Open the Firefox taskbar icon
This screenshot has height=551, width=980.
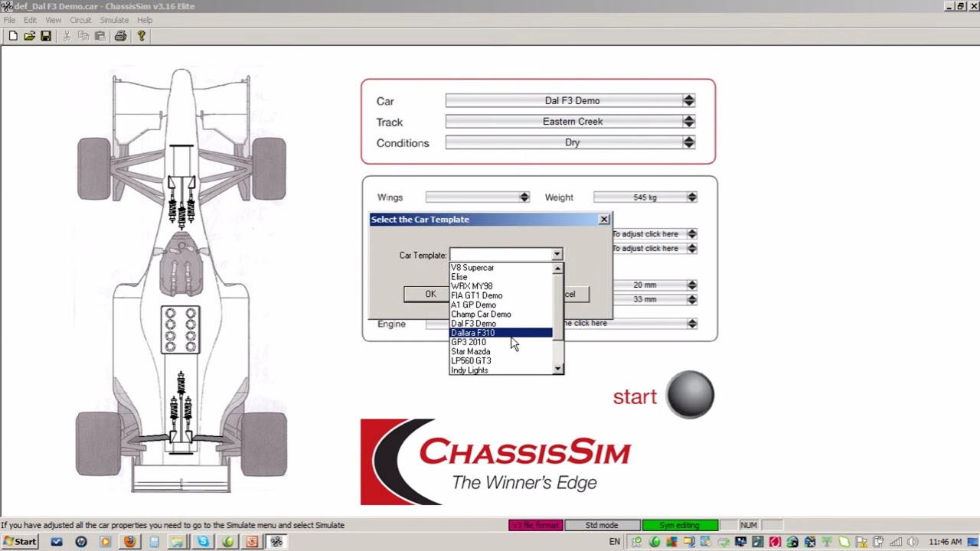coord(129,542)
